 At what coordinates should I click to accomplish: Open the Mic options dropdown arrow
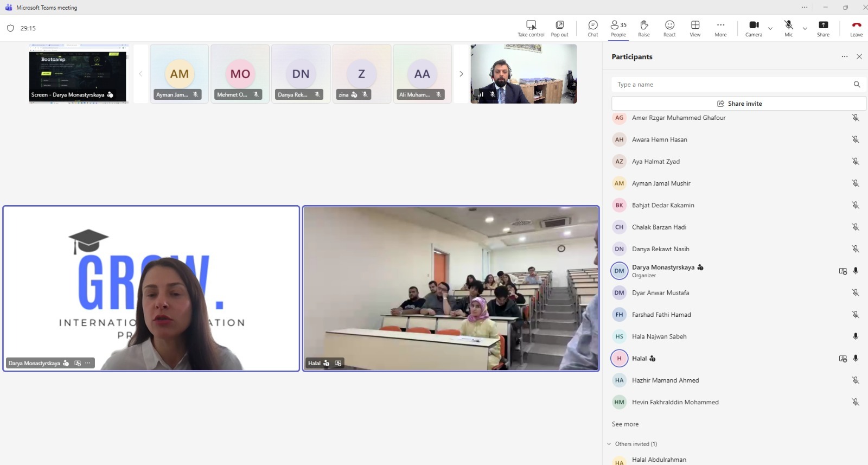805,28
